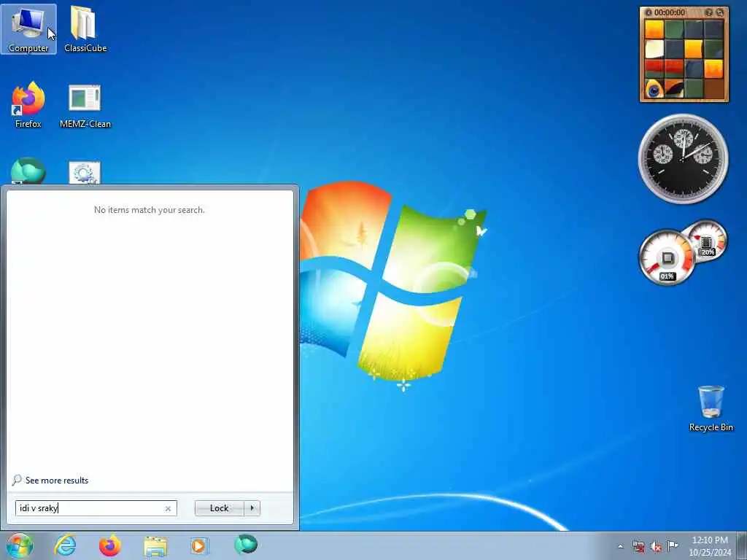Launch Windows Media Player from taskbar
Viewport: 747px width, 560px height.
200,546
